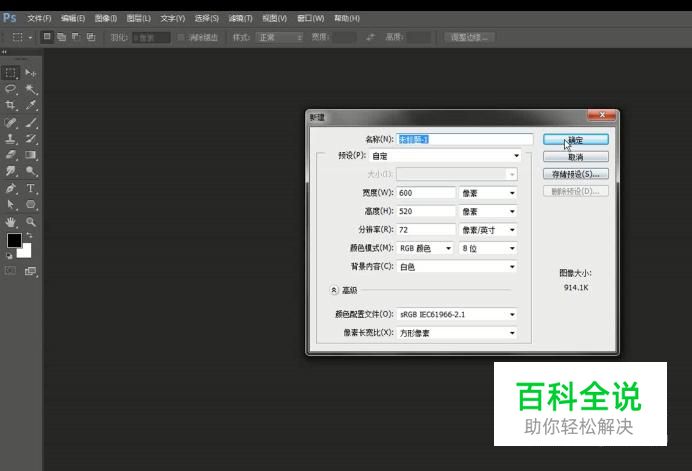This screenshot has height=471, width=692.
Task: Click the height field showing 520
Action: click(426, 211)
